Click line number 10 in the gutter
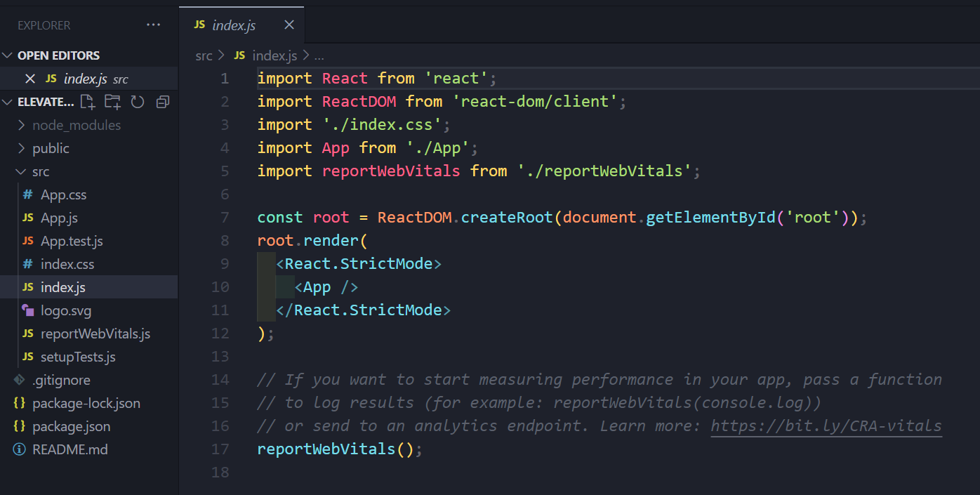The width and height of the screenshot is (980, 495). coord(220,287)
